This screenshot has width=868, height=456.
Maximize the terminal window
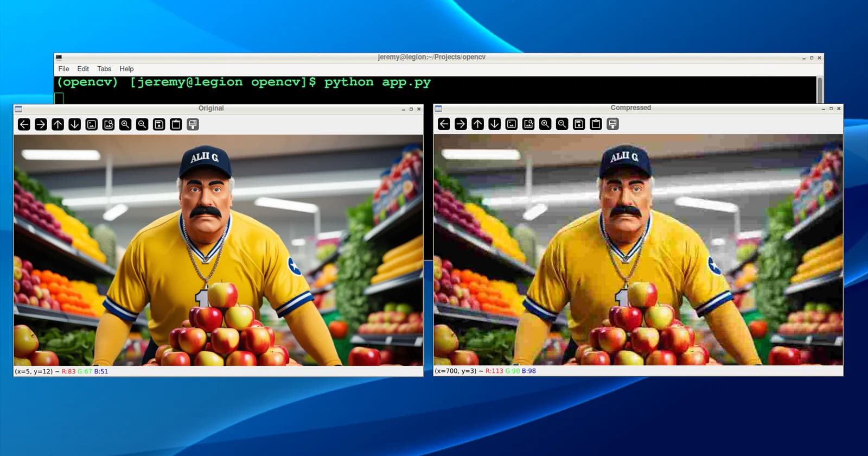812,58
